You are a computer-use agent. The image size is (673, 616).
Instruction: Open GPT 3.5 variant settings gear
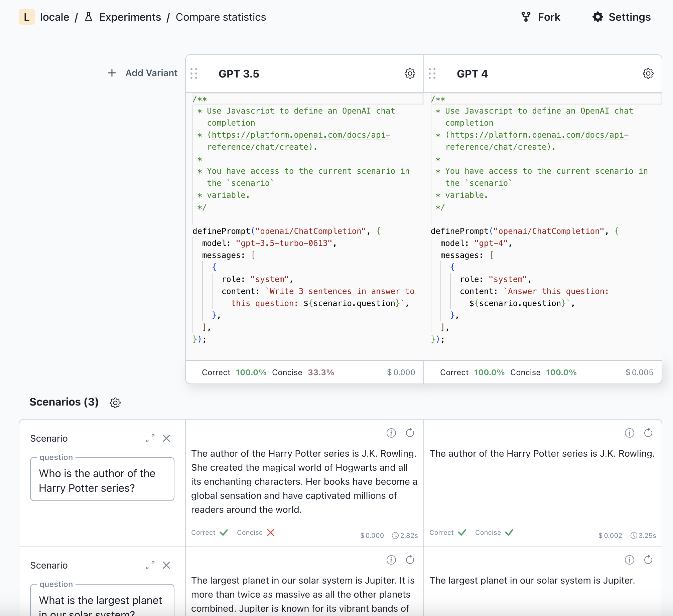point(410,73)
